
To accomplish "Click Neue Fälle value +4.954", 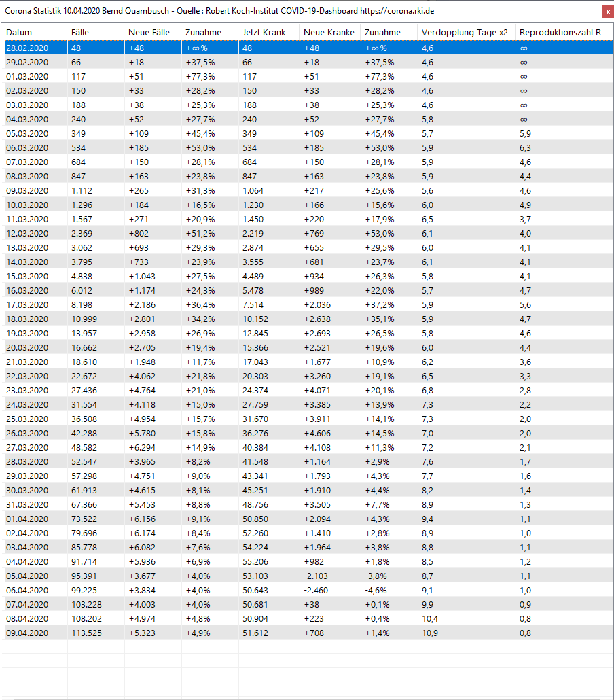I will tap(143, 419).
